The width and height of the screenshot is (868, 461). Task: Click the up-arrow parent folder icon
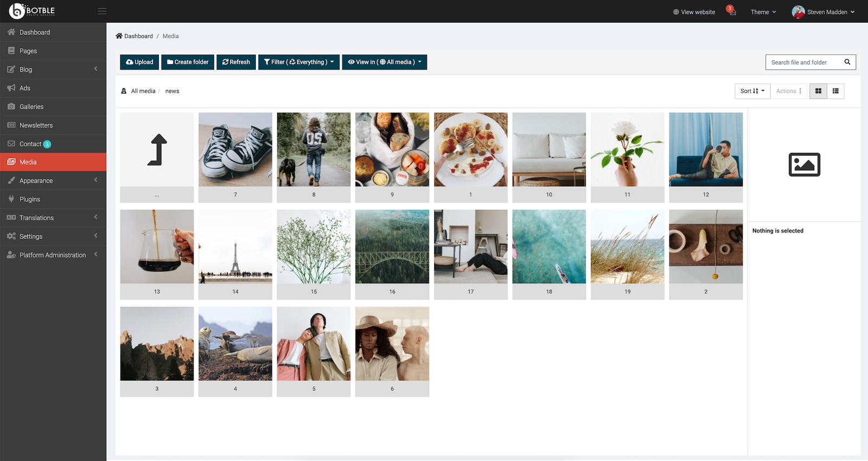pos(157,149)
